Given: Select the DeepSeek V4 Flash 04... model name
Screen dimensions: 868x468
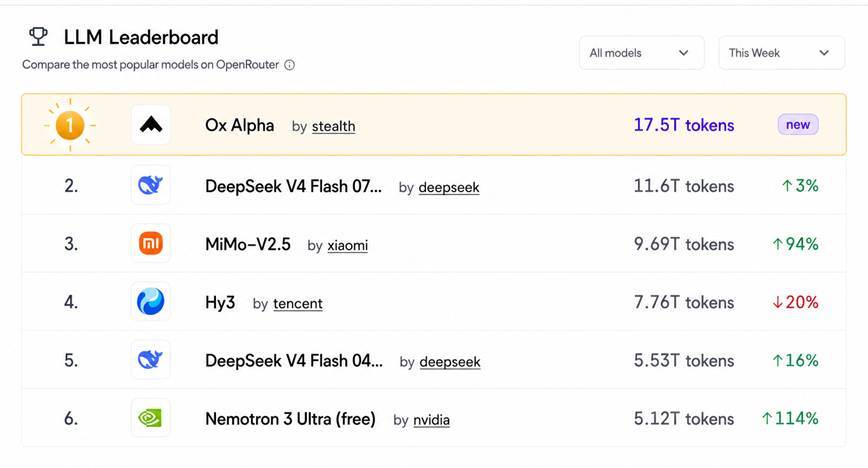Looking at the screenshot, I should coord(294,361).
